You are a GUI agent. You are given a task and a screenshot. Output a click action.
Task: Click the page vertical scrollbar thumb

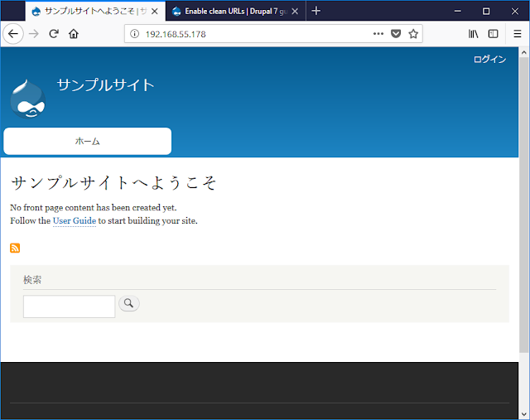[523, 205]
